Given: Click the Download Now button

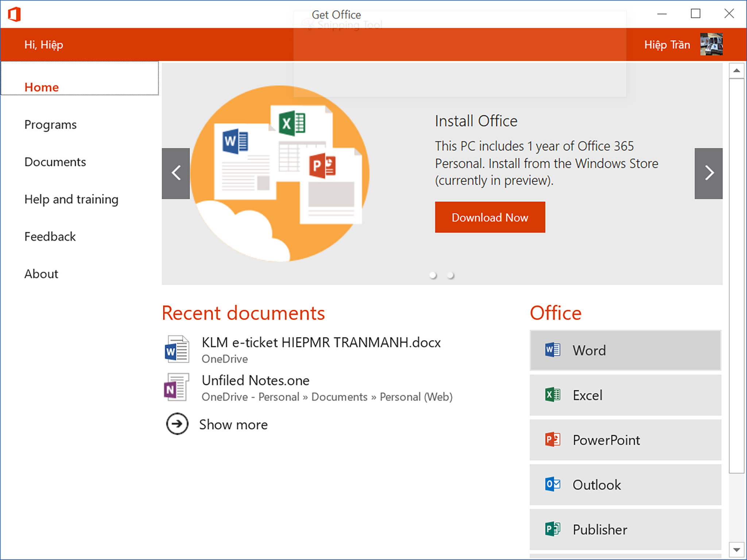Looking at the screenshot, I should click(490, 217).
